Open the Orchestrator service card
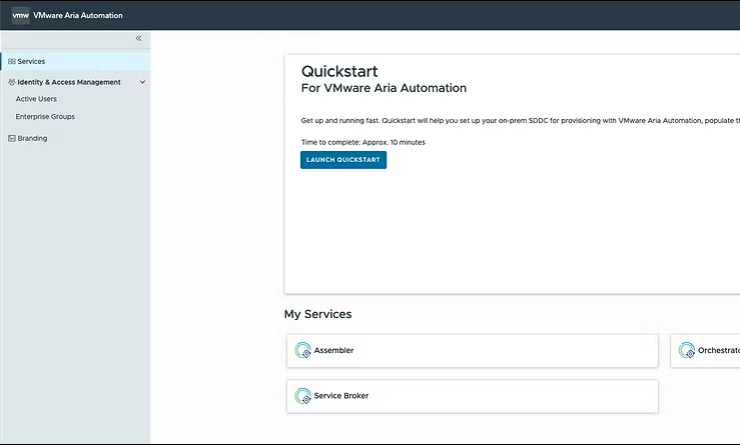 coord(706,351)
